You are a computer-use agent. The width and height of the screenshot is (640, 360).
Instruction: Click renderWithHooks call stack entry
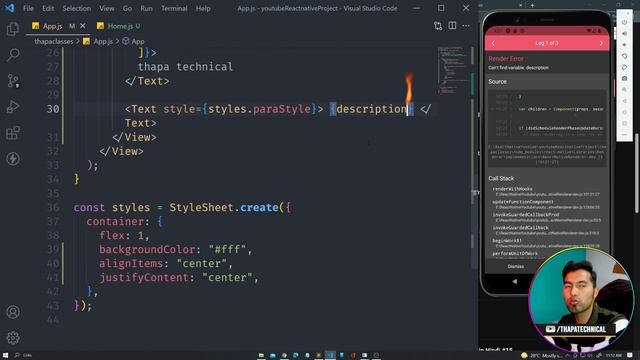click(x=546, y=191)
